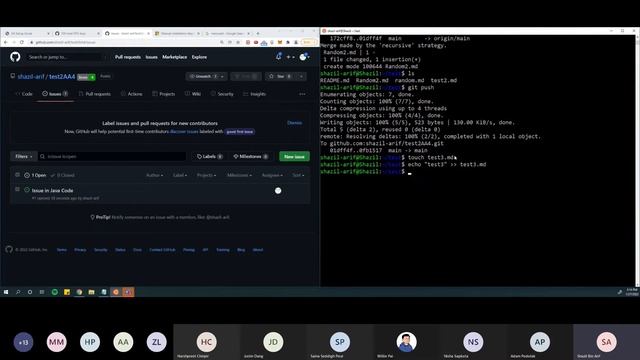
Task: Reload the browser page
Action: 22,42
